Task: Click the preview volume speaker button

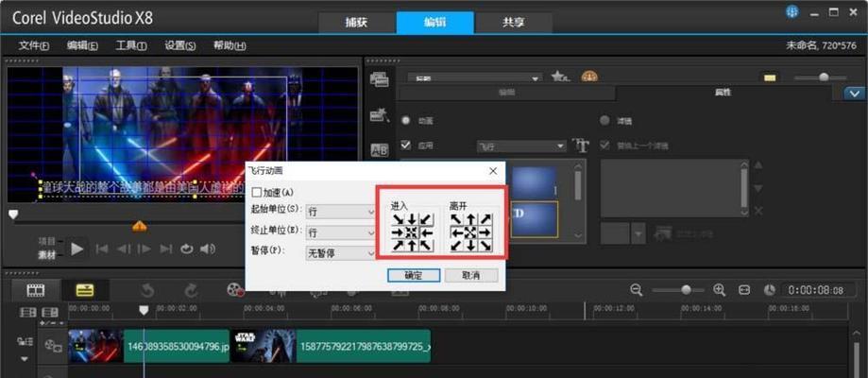Action: click(x=208, y=249)
